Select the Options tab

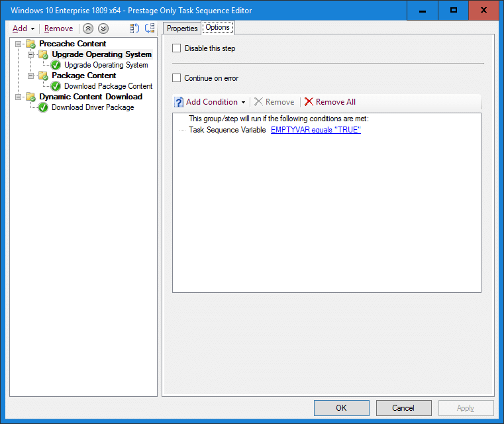(218, 27)
